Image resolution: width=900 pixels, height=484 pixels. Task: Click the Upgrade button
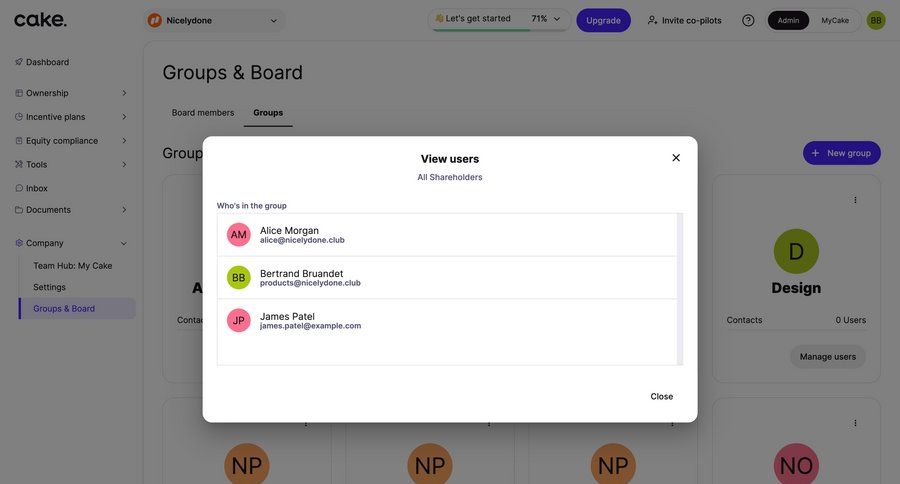(603, 20)
